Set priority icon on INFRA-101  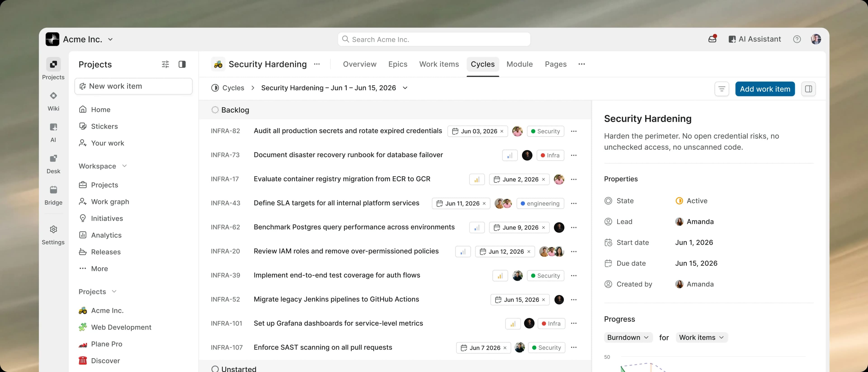(513, 324)
